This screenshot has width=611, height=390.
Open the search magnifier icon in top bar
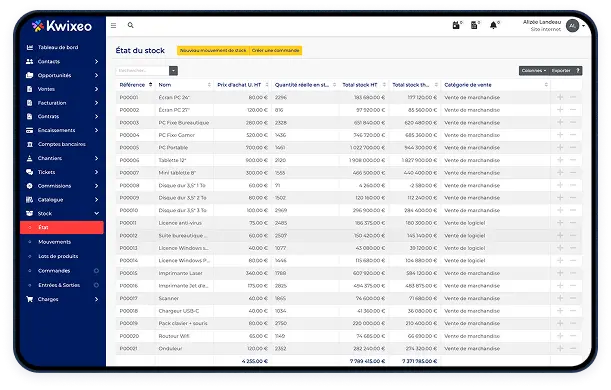coord(131,25)
